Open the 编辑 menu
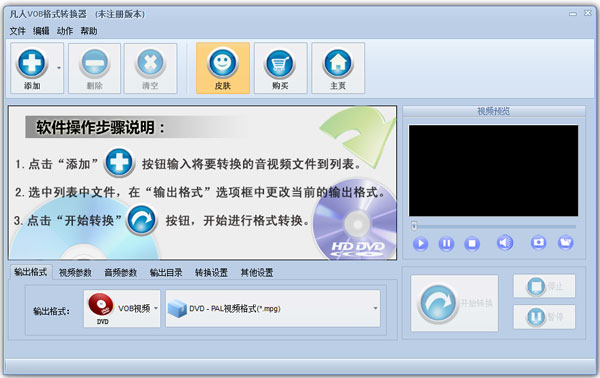600x378 pixels. tap(41, 31)
